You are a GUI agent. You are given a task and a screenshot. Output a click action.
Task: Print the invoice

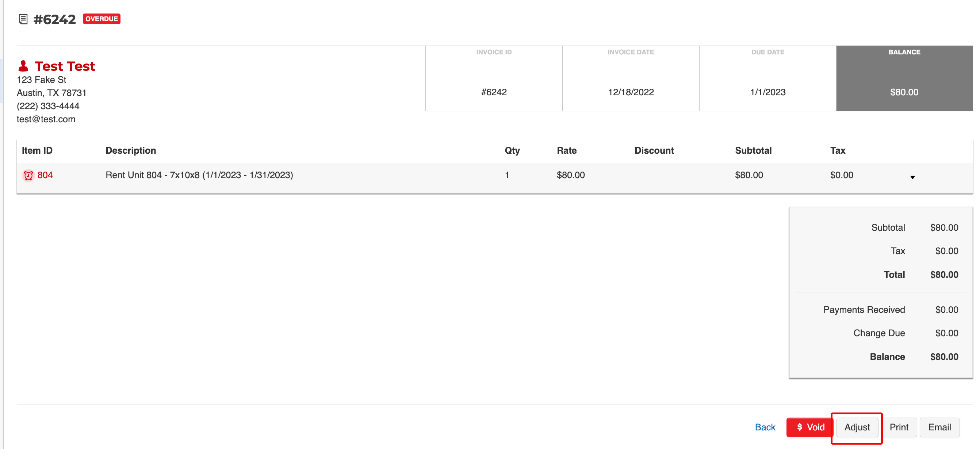[x=899, y=427]
